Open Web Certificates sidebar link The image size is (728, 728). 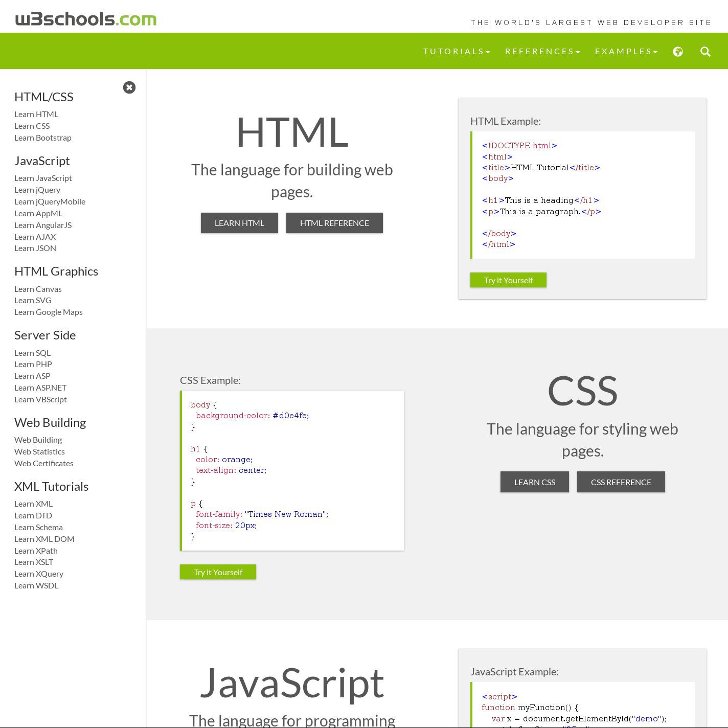[x=44, y=464]
